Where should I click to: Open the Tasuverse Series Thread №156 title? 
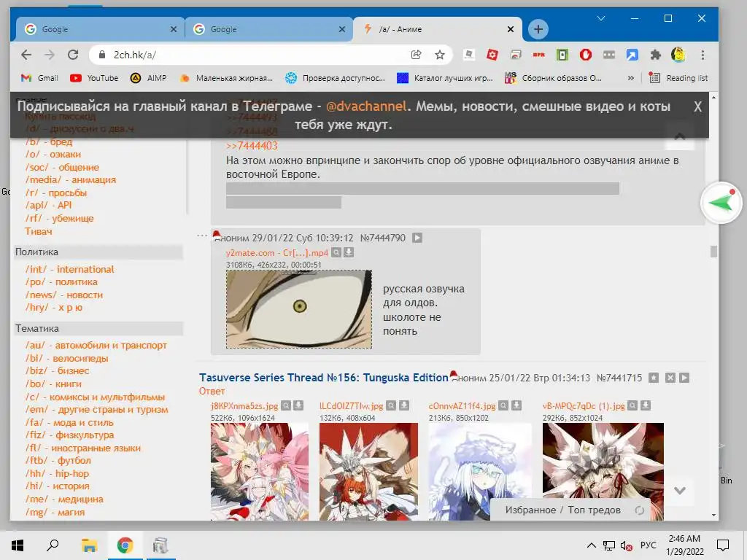(323, 378)
